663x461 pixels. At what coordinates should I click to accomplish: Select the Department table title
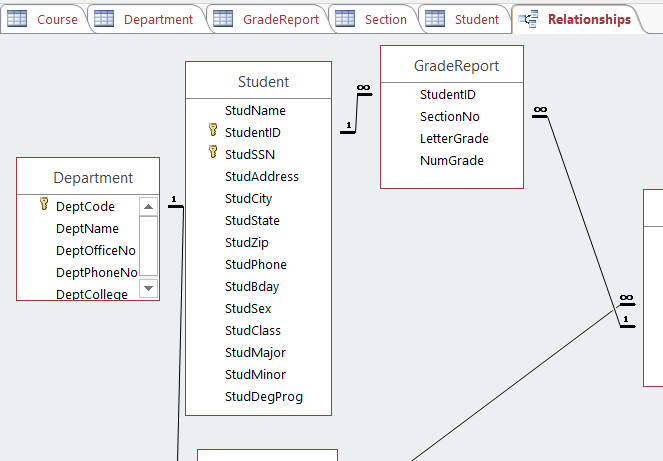(93, 178)
